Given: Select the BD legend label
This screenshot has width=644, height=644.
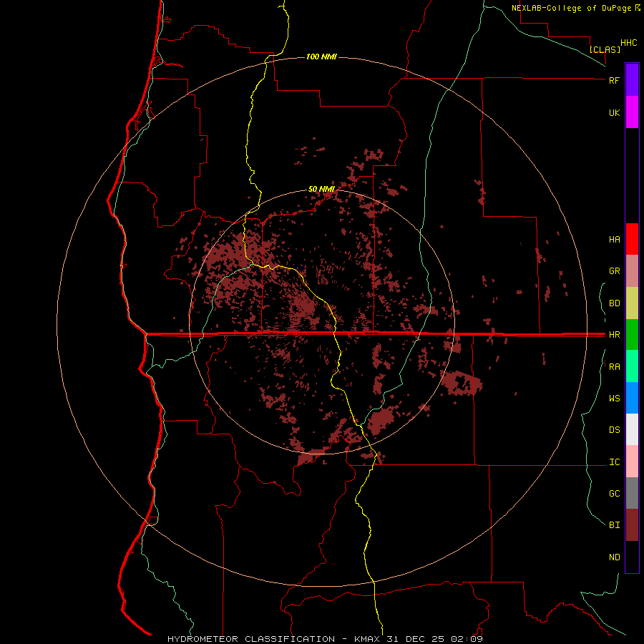Looking at the screenshot, I should click(614, 303).
